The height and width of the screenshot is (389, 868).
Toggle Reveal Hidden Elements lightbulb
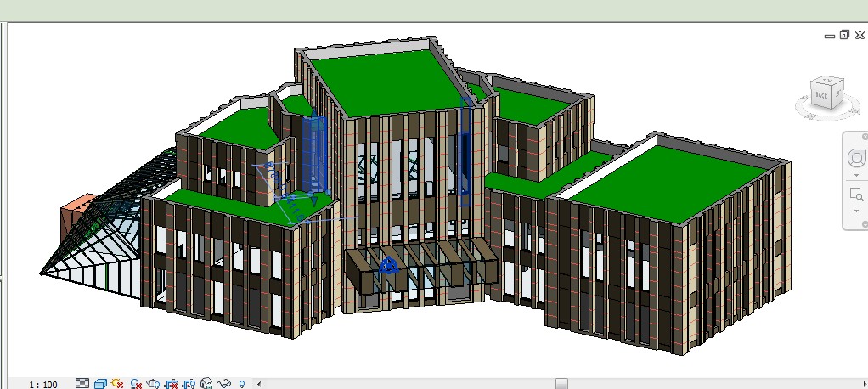241,383
